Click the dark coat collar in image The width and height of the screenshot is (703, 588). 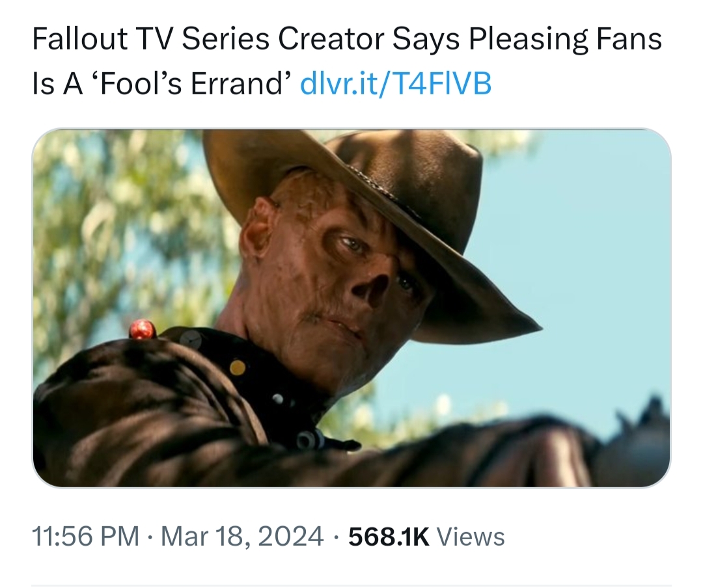pyautogui.click(x=251, y=372)
